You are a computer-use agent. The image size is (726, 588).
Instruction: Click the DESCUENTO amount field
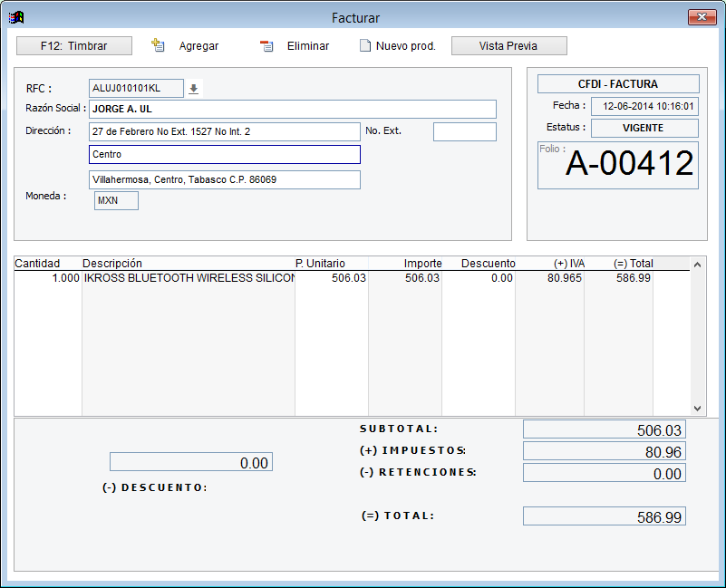point(191,462)
